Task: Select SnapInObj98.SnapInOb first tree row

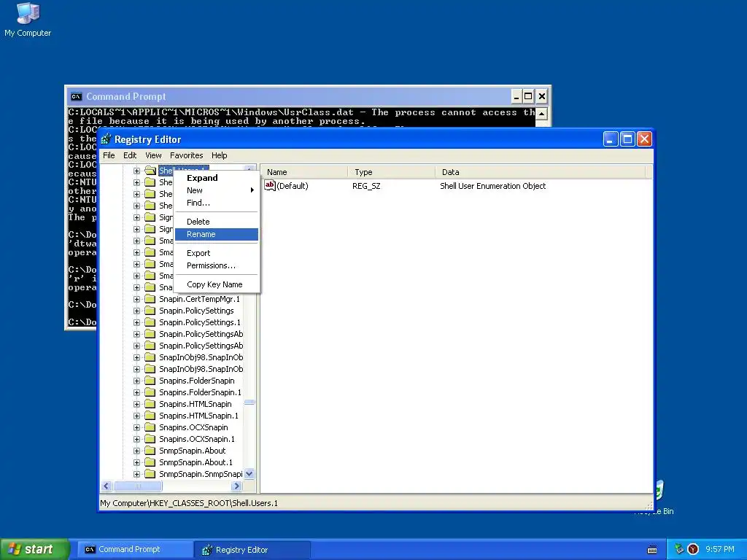Action: pyautogui.click(x=201, y=357)
